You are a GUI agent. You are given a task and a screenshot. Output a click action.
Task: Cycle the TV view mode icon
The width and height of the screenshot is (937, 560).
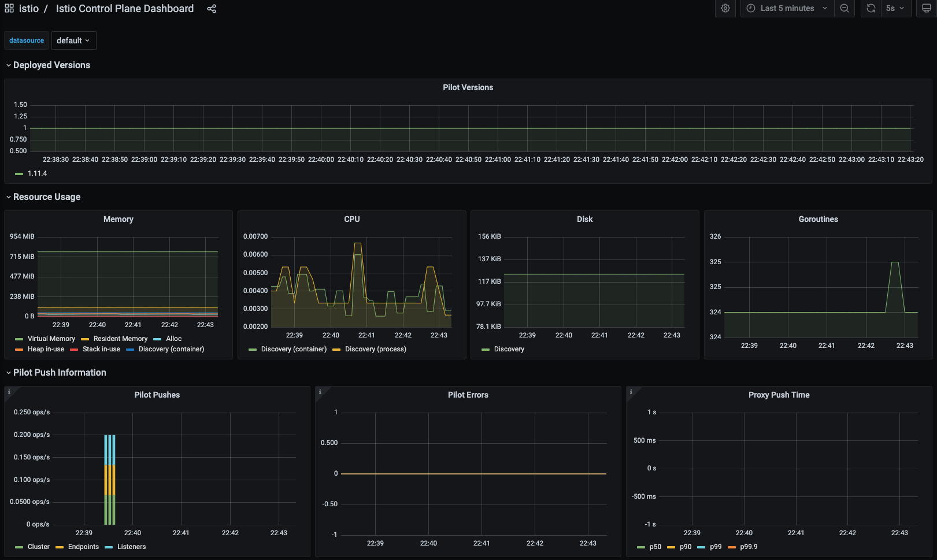(927, 8)
